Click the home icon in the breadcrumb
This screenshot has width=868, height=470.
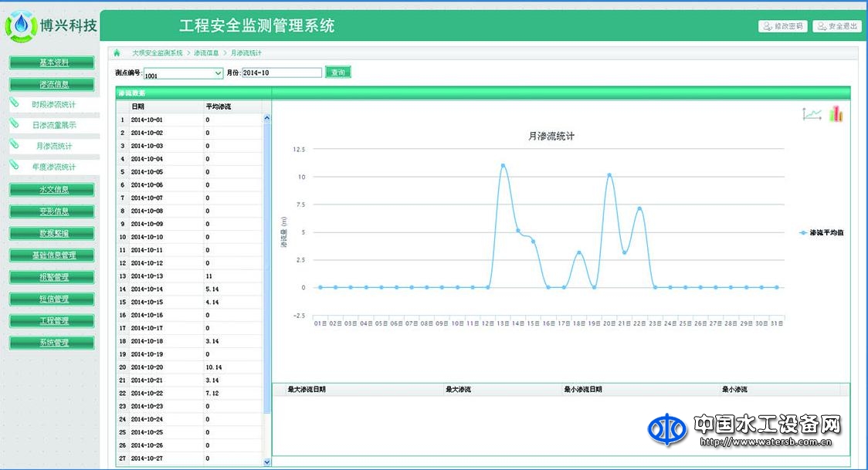116,52
